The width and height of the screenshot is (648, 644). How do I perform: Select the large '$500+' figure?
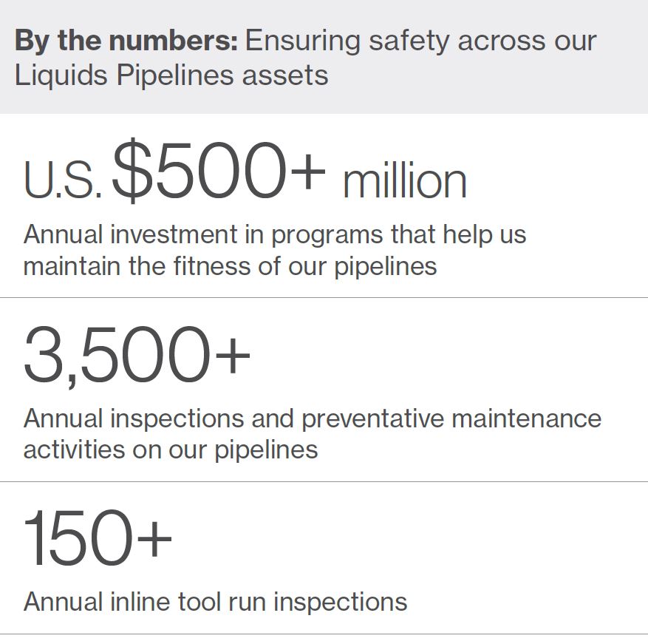pos(219,170)
